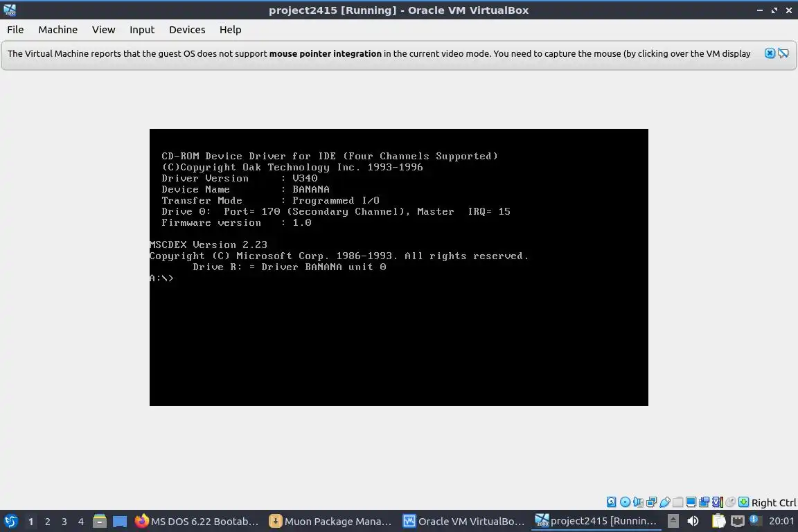Click the show desktop taskbar icon
The height and width of the screenshot is (532, 798).
tap(120, 522)
